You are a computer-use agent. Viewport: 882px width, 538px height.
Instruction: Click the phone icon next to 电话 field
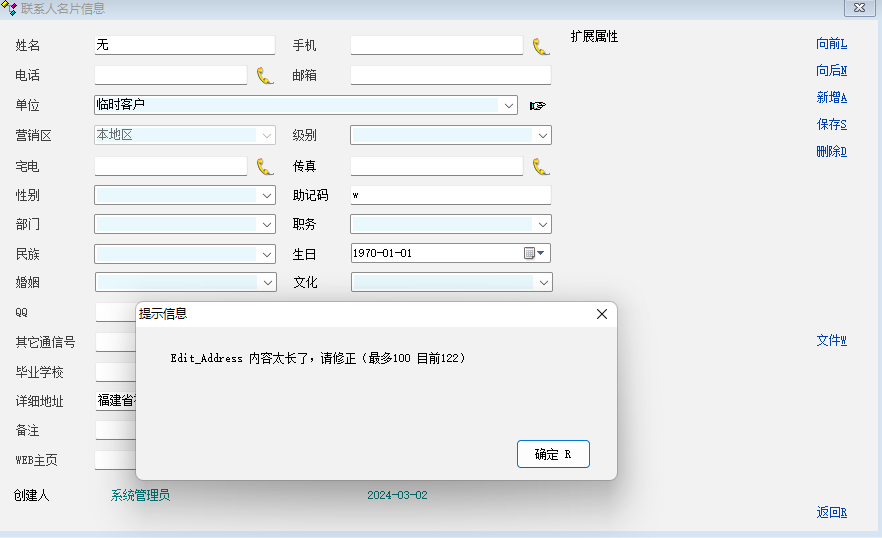click(x=264, y=76)
